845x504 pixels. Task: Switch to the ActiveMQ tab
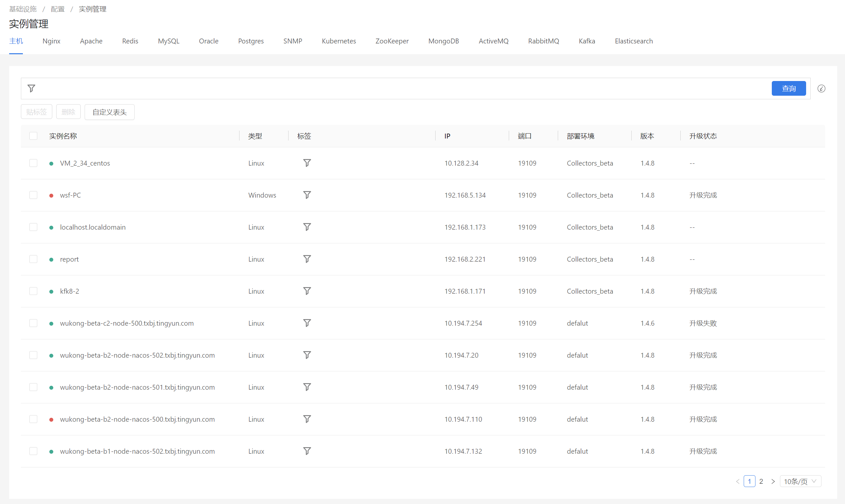(494, 41)
